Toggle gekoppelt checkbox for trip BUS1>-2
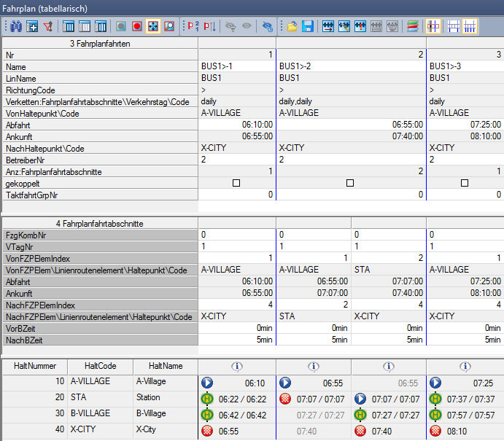The height and width of the screenshot is (441, 504). click(350, 183)
